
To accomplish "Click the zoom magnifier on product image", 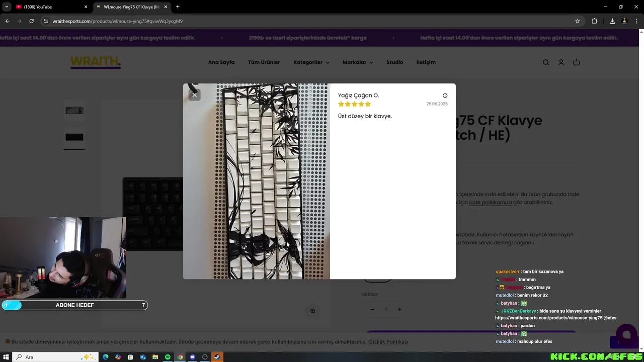I will click(312, 311).
